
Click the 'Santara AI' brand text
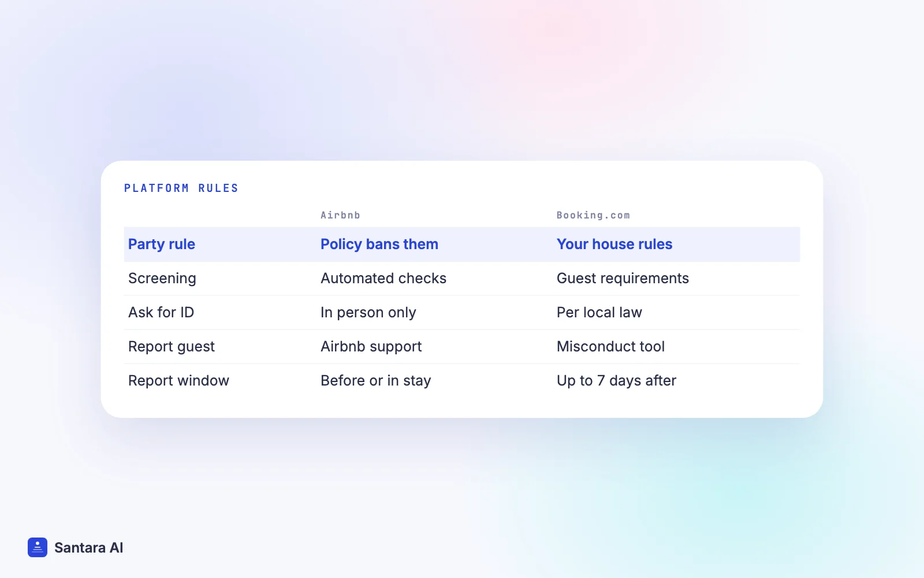[89, 548]
